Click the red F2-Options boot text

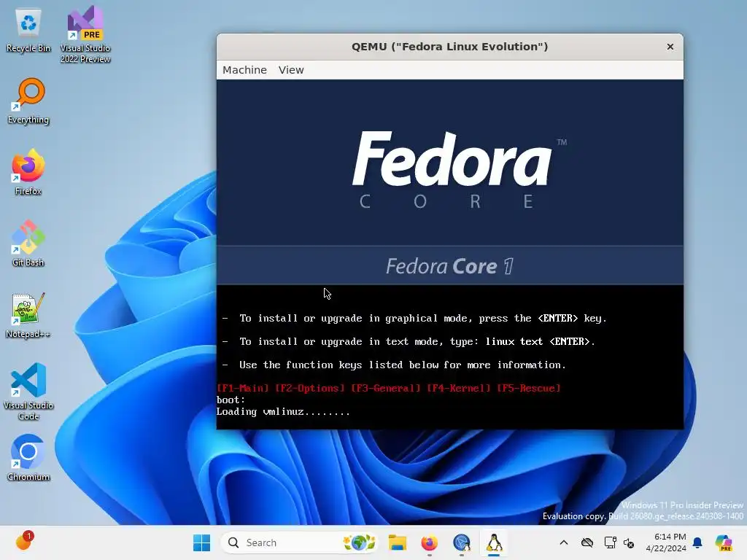tap(309, 388)
